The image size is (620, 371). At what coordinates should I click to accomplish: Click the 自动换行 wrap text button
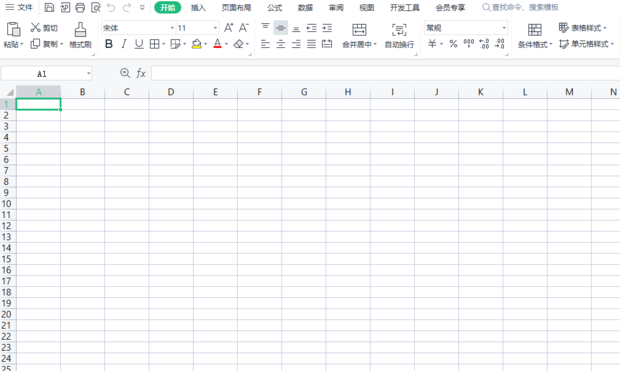[x=399, y=35]
